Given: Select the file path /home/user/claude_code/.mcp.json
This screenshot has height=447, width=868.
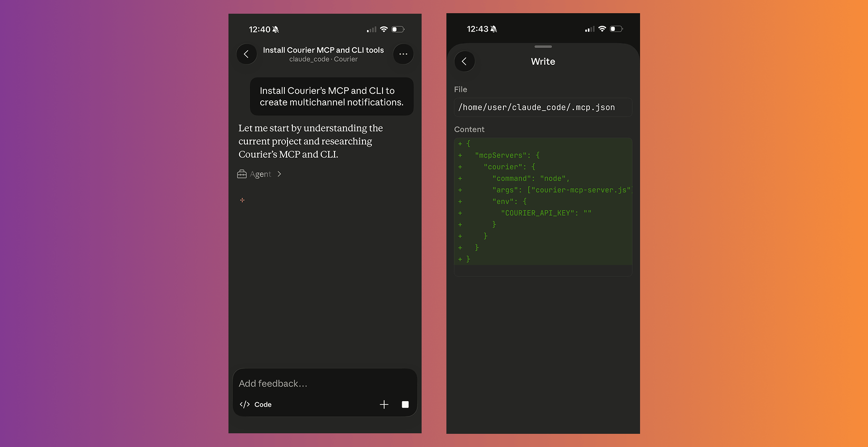Looking at the screenshot, I should click(543, 107).
